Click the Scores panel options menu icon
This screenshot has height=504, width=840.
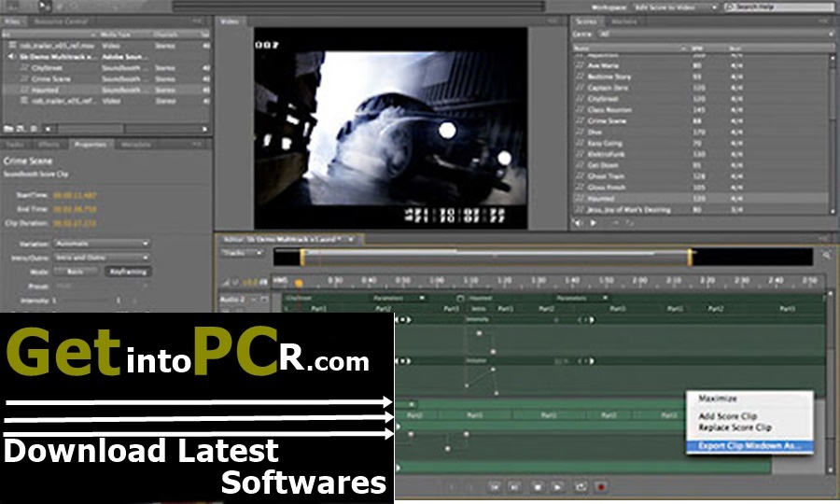823,21
